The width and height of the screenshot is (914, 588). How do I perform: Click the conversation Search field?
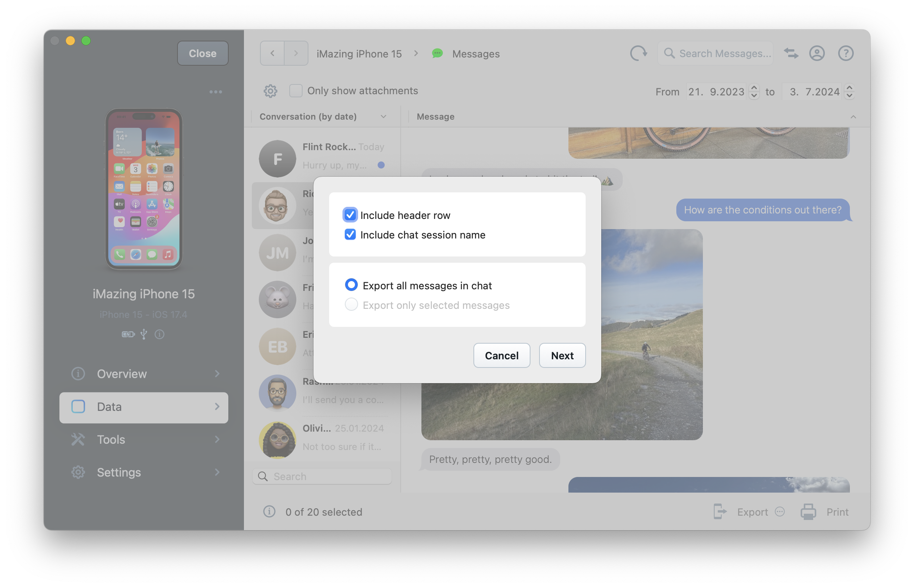(322, 476)
